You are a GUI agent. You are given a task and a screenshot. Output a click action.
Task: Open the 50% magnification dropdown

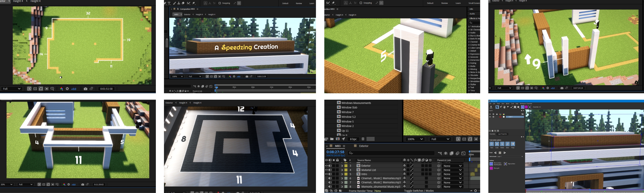point(6,184)
